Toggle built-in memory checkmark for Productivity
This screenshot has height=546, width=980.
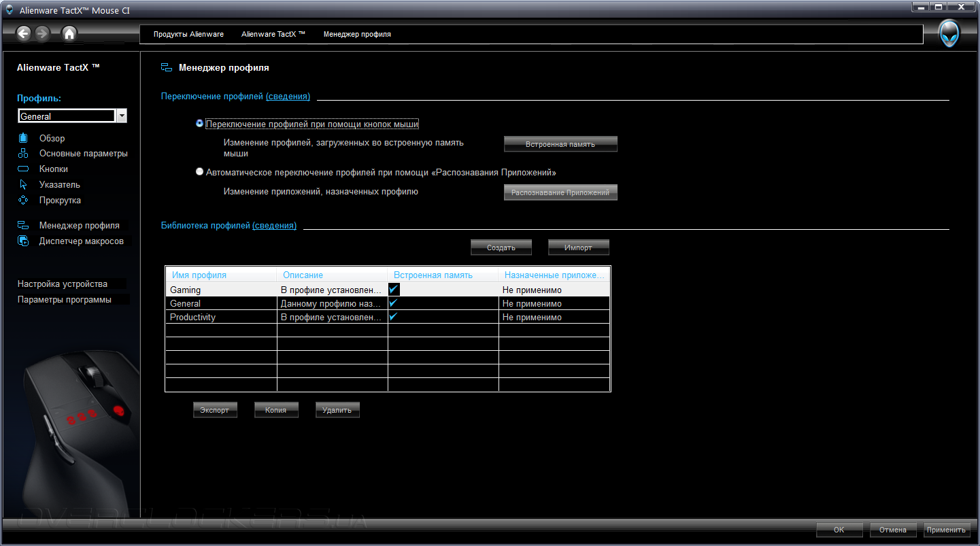(393, 317)
